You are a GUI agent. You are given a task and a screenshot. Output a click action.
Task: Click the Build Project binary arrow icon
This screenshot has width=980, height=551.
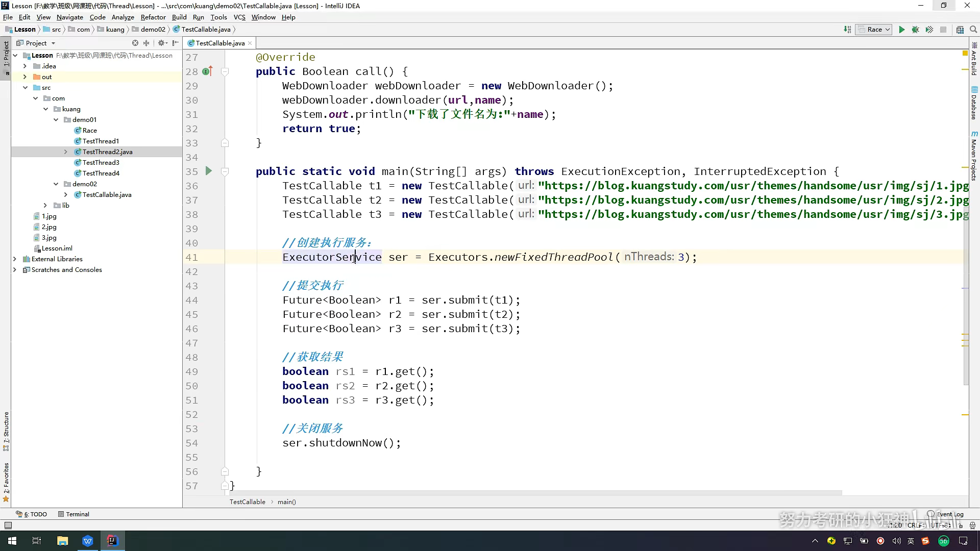[847, 30]
